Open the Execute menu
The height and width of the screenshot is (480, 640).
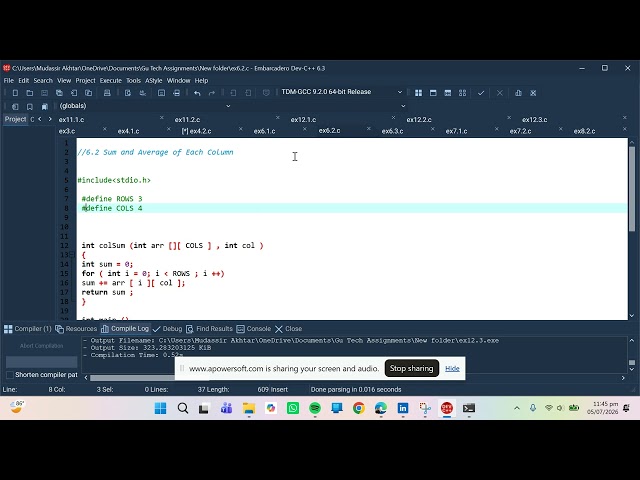click(111, 80)
